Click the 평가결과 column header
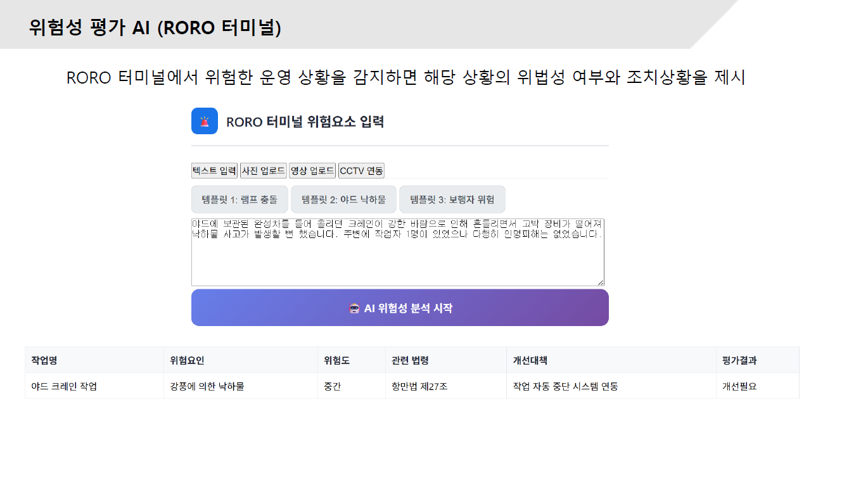Screen dimensions: 868x485 click(739, 360)
